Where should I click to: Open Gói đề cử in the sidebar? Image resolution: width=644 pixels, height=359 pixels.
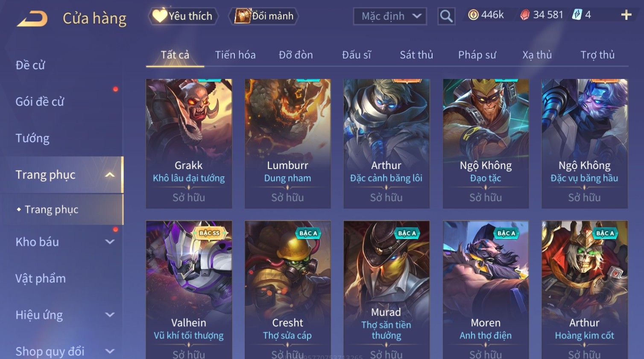click(40, 102)
